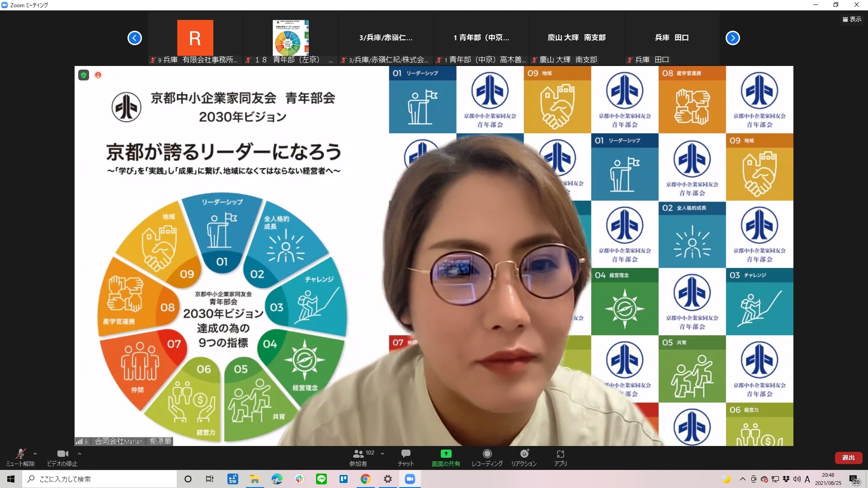The image size is (868, 488).
Task: Select the 青年部(左京) participant thumbnail with vision image
Action: [291, 38]
